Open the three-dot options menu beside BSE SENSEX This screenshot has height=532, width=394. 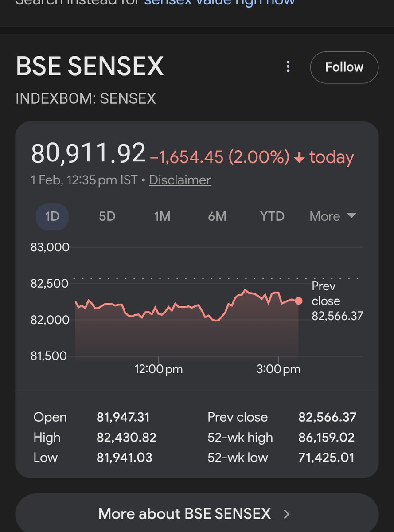(x=288, y=67)
